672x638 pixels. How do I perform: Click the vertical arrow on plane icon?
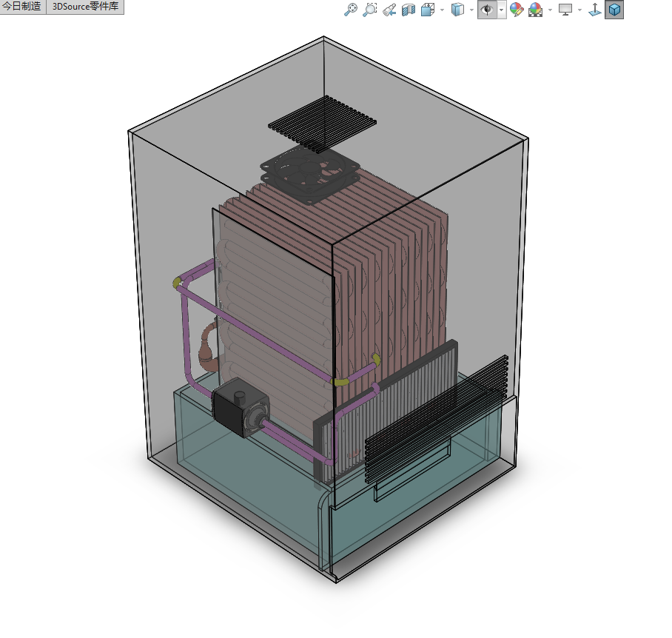click(x=595, y=10)
